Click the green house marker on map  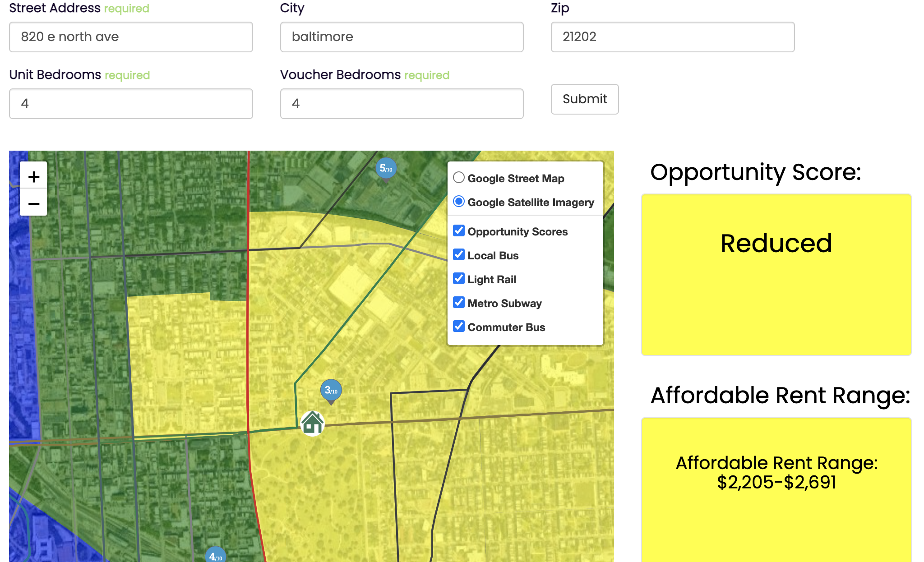(313, 423)
